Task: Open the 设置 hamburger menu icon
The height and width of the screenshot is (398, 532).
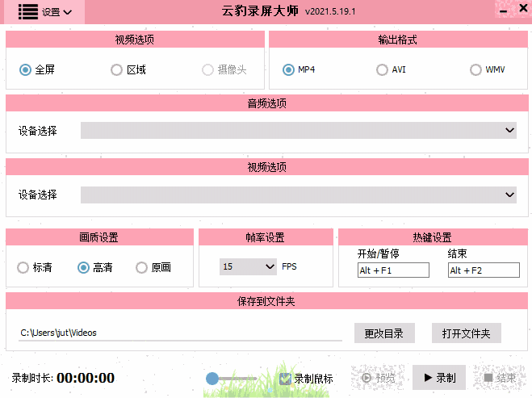Action: tap(28, 11)
